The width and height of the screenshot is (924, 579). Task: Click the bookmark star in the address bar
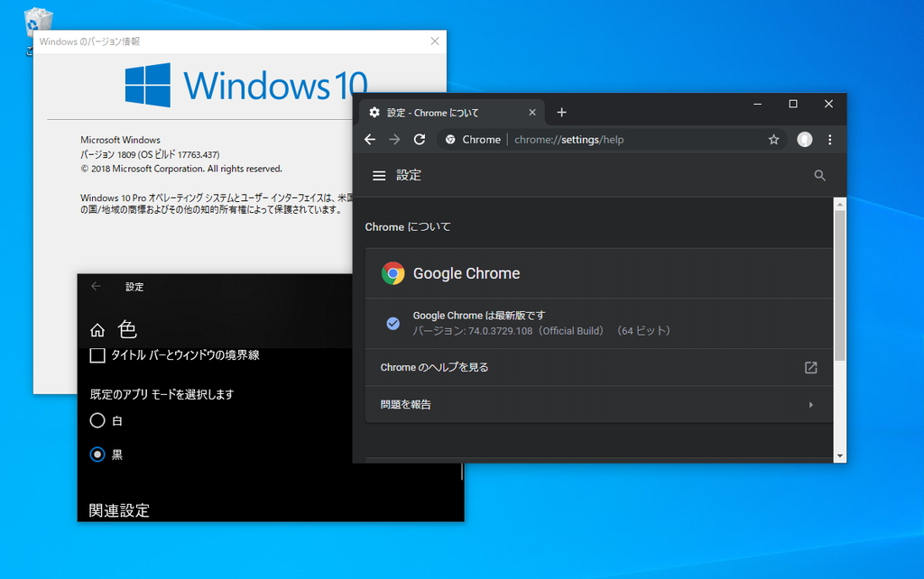pos(773,139)
